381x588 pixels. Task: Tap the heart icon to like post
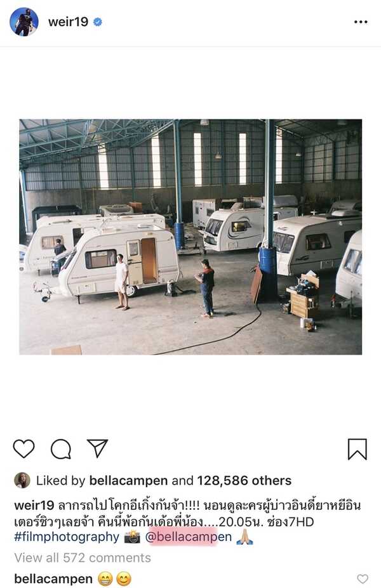point(23,448)
